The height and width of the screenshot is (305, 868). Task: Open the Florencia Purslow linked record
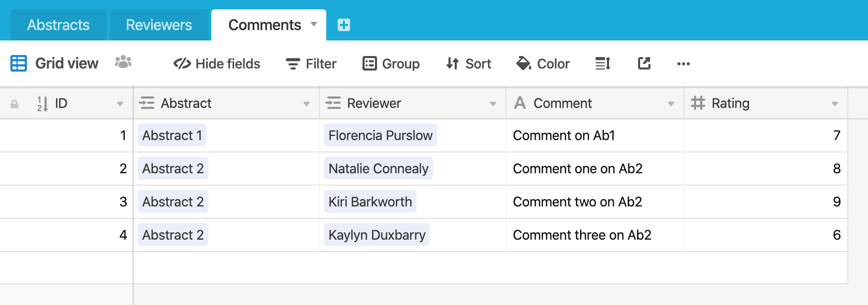(x=381, y=135)
